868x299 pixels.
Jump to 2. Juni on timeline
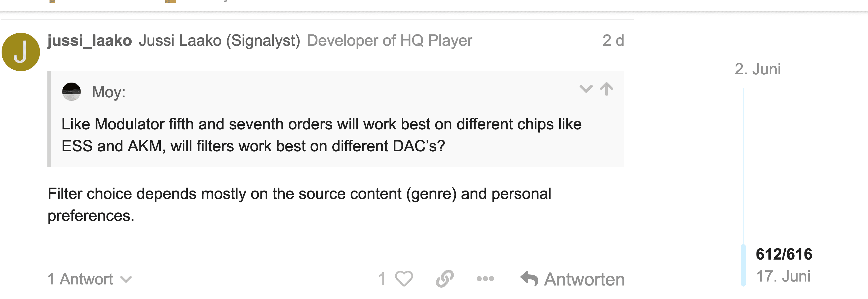(758, 69)
